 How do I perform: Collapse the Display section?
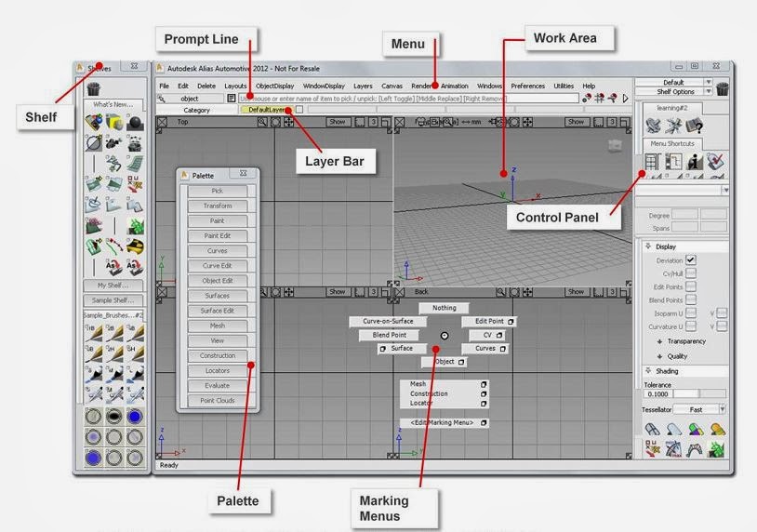click(x=648, y=246)
